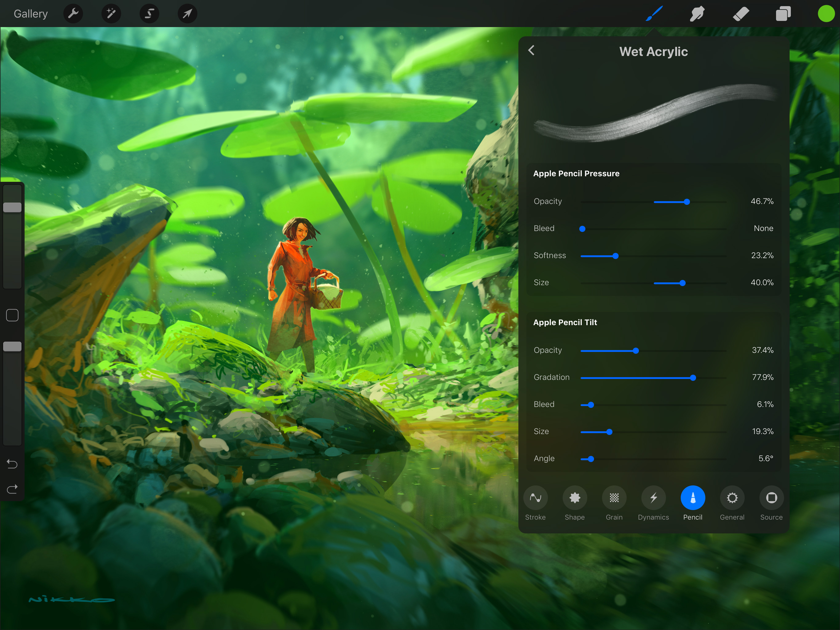Open the Adjustments panel
The width and height of the screenshot is (840, 630).
point(111,13)
